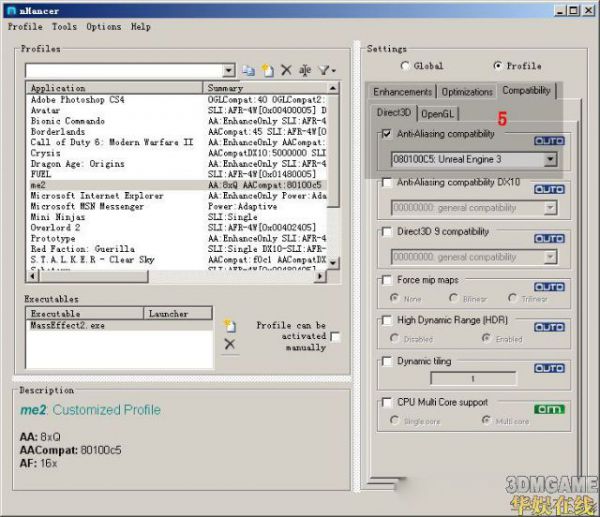The height and width of the screenshot is (517, 600).
Task: Add executable with new file icon
Action: [x=230, y=326]
